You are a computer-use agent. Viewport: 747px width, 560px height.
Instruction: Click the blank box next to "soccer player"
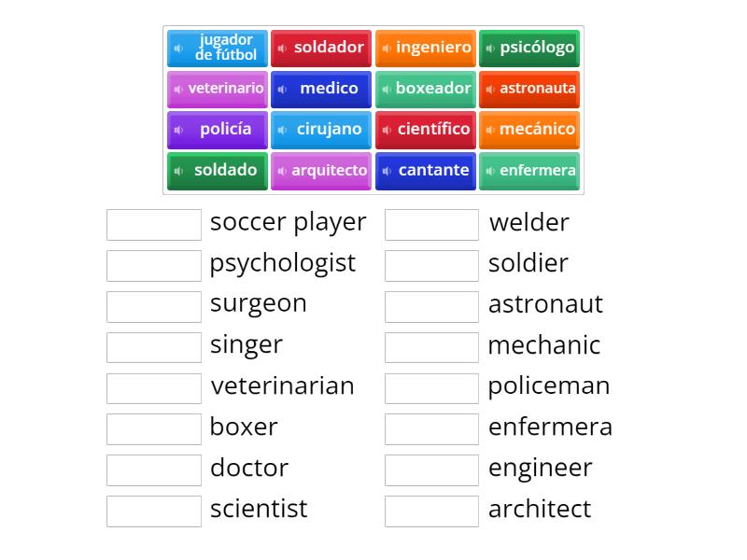(x=154, y=224)
